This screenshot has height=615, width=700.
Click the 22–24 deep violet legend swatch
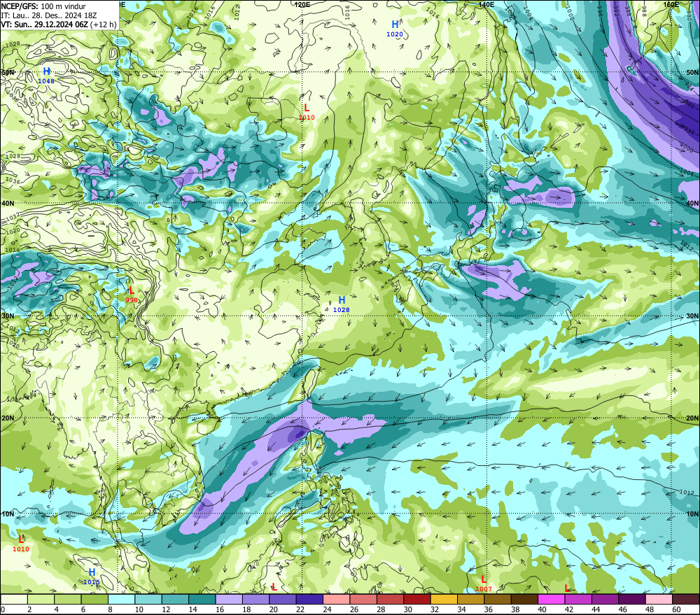tap(309, 599)
